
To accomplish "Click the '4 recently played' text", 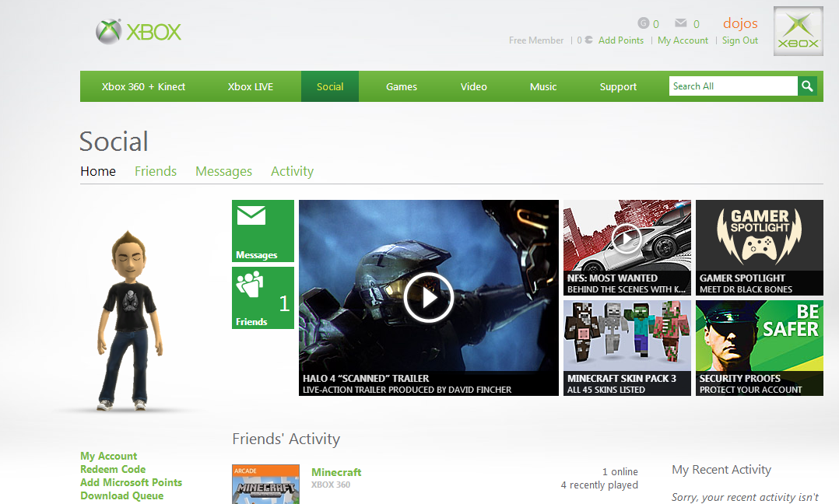I will pyautogui.click(x=599, y=485).
